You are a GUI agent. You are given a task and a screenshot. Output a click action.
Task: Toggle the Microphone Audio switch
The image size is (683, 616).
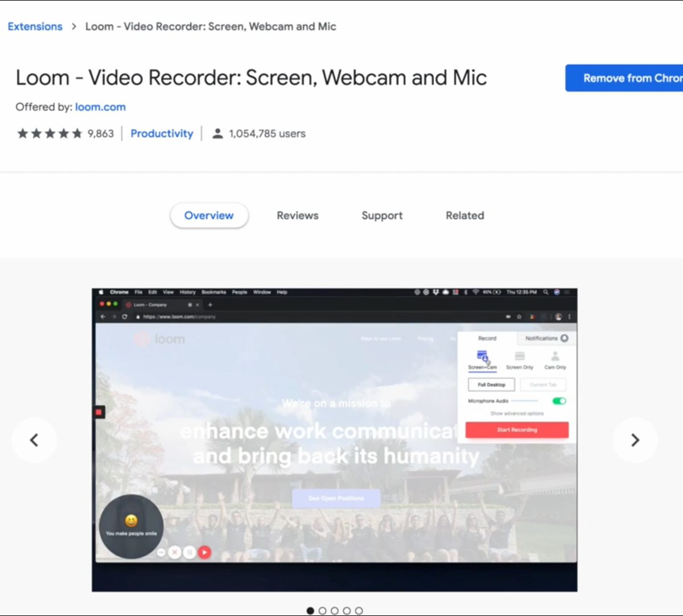[x=559, y=401]
